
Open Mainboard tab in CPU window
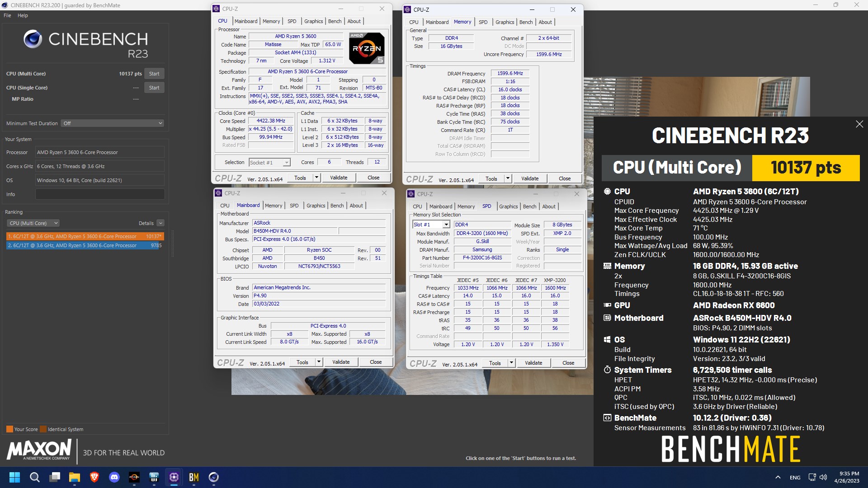point(246,21)
